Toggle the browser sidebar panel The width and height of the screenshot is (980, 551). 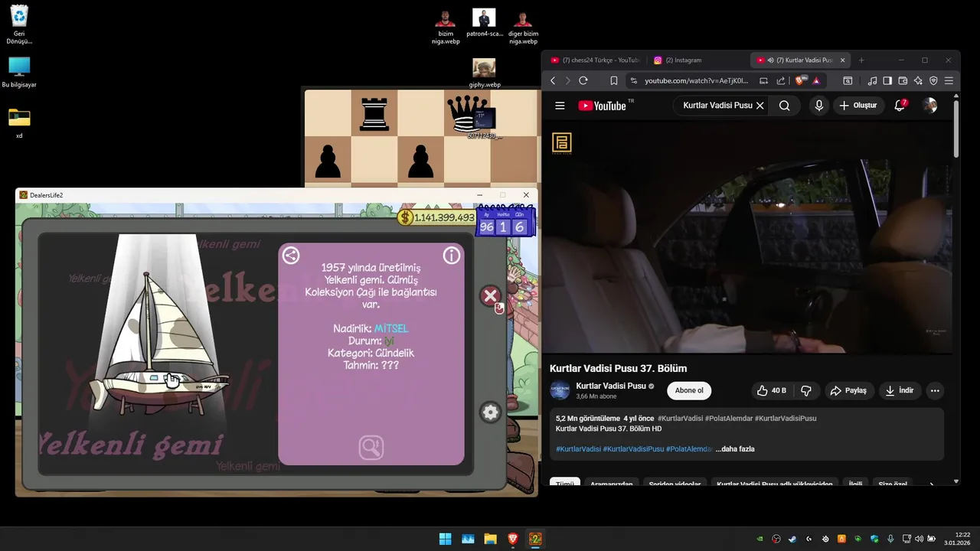coord(887,80)
